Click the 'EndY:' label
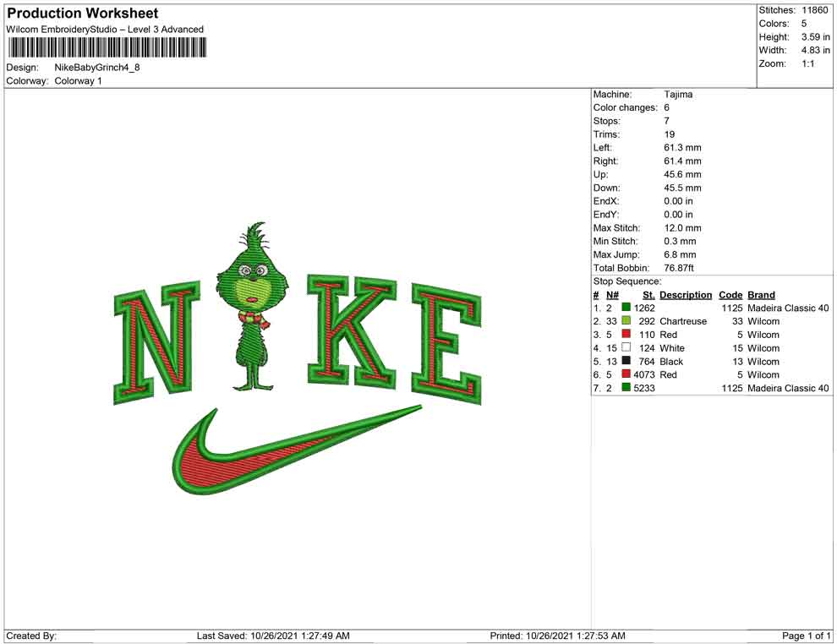837x644 pixels. (x=606, y=215)
